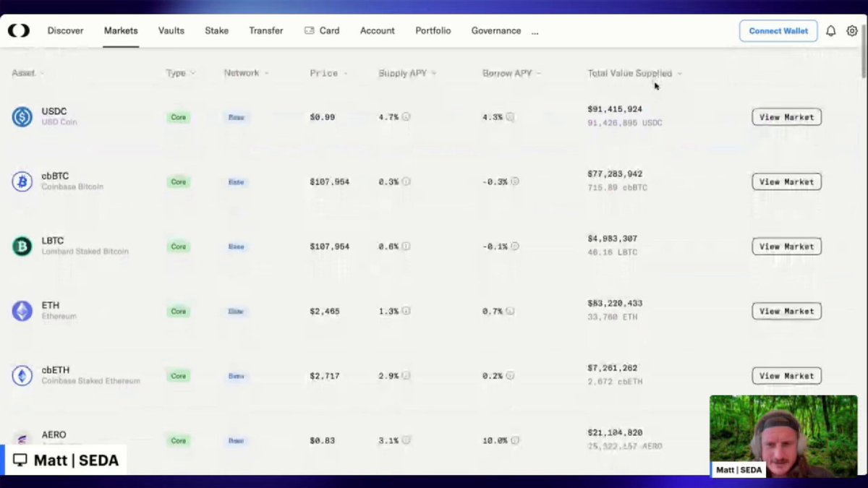Screen dimensions: 868x488
Task: Click the LBTC asset icon
Action: click(22, 247)
